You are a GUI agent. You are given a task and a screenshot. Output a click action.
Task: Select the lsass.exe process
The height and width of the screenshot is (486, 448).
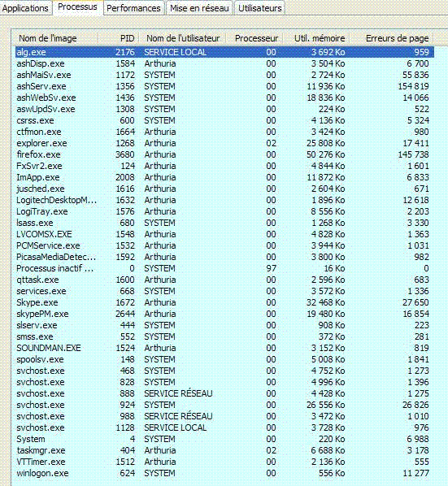(224, 223)
